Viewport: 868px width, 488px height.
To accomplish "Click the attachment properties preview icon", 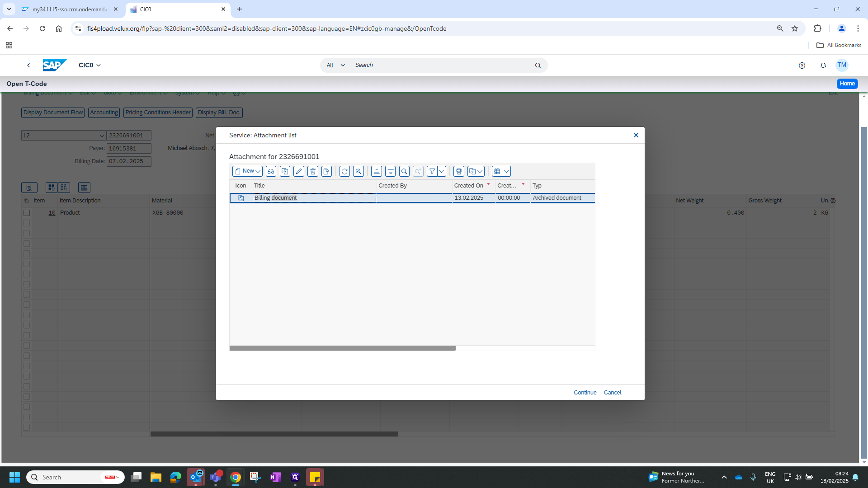I will (327, 171).
